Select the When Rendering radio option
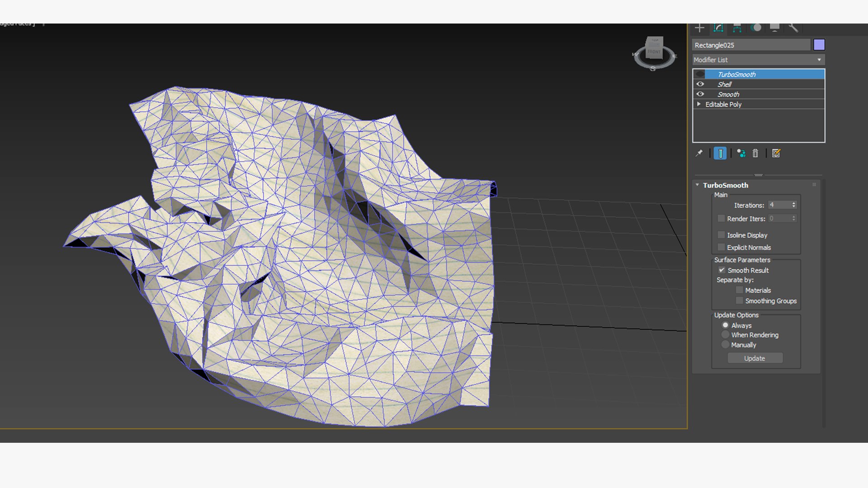The image size is (868, 488). coord(725,335)
